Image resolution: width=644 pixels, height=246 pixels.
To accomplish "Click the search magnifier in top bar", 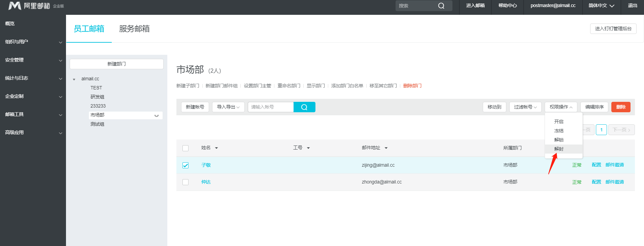I will (x=441, y=6).
